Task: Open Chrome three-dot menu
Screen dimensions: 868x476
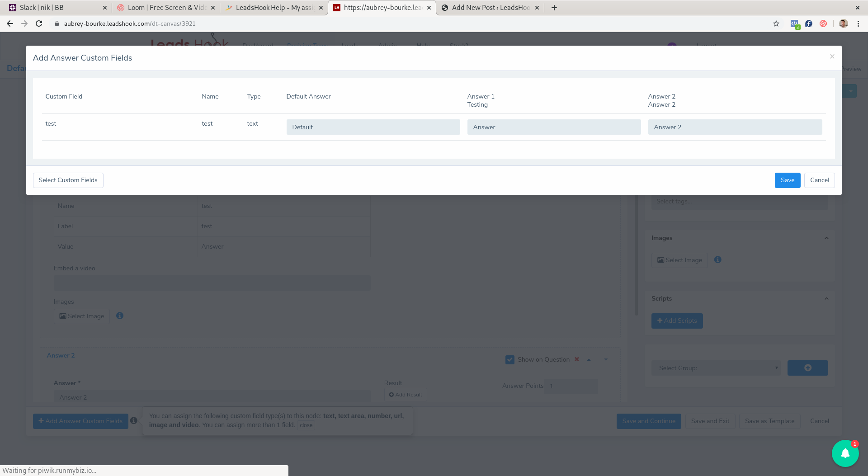Action: tap(858, 24)
